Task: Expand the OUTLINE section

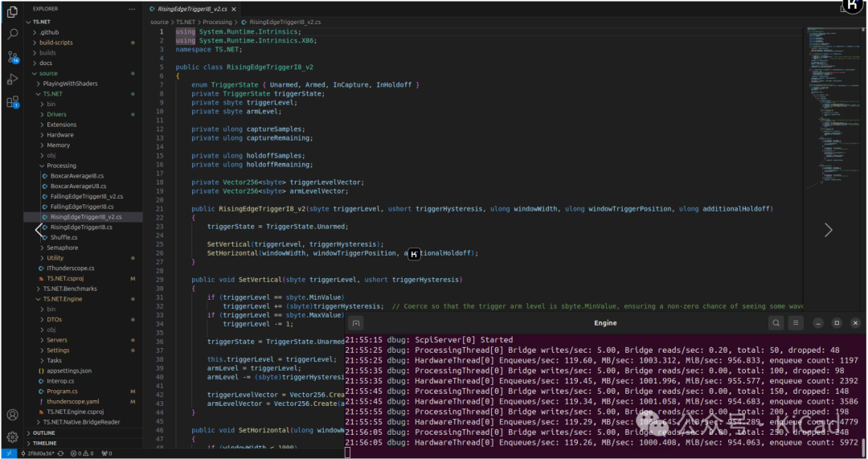Action: click(x=83, y=433)
